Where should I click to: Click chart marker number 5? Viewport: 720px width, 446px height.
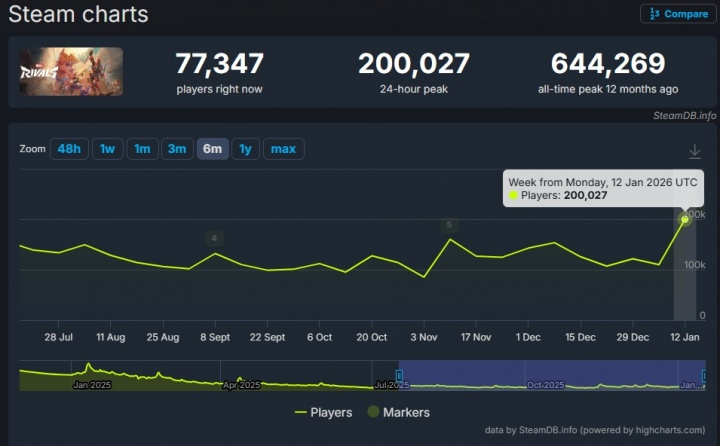click(449, 225)
